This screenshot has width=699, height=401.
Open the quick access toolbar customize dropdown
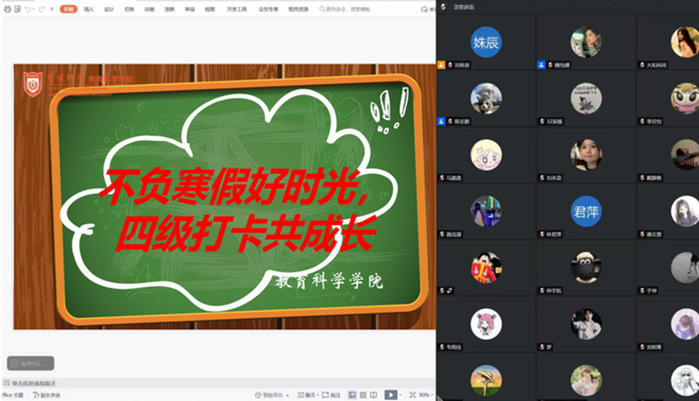click(x=51, y=8)
